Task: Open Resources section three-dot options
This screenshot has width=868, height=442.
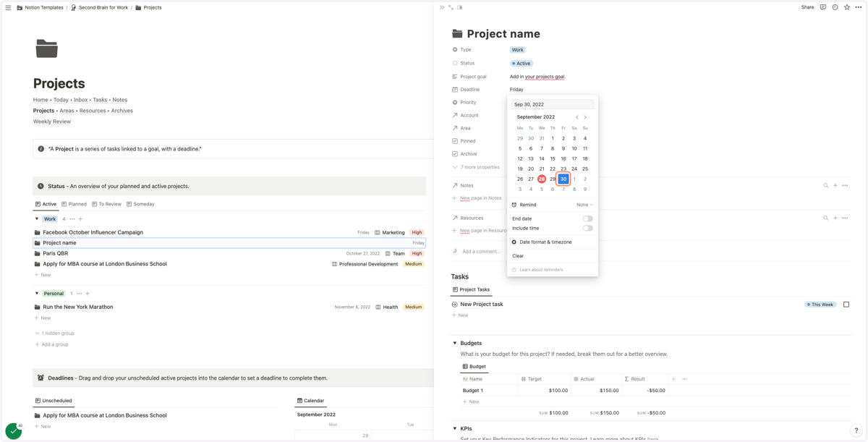Action: click(x=845, y=218)
